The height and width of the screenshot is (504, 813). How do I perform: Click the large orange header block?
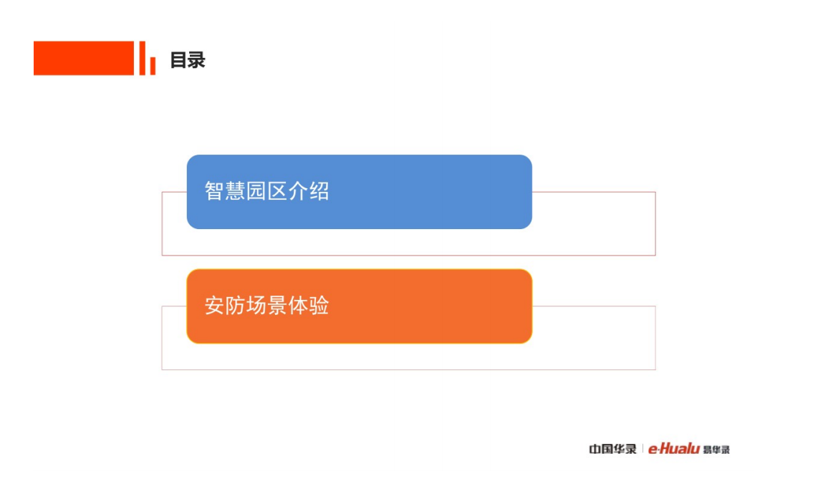tap(84, 58)
